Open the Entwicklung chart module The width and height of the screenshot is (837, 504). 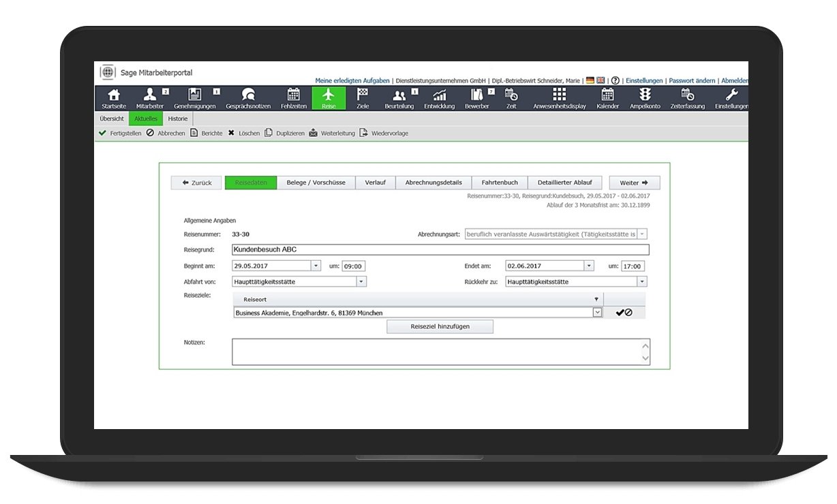click(x=439, y=98)
